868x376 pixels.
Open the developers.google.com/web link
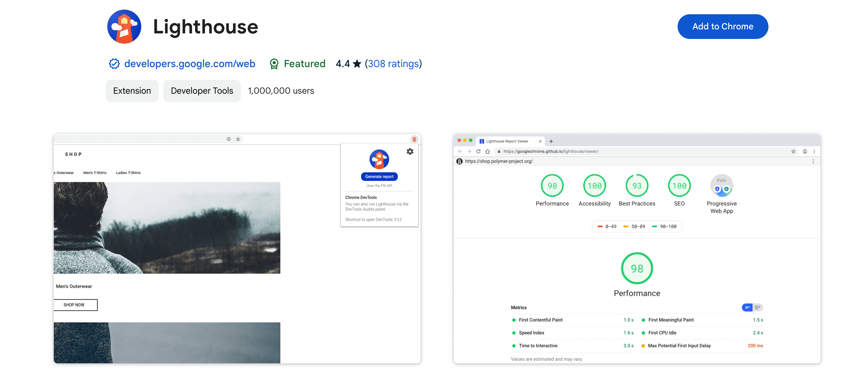pos(190,63)
